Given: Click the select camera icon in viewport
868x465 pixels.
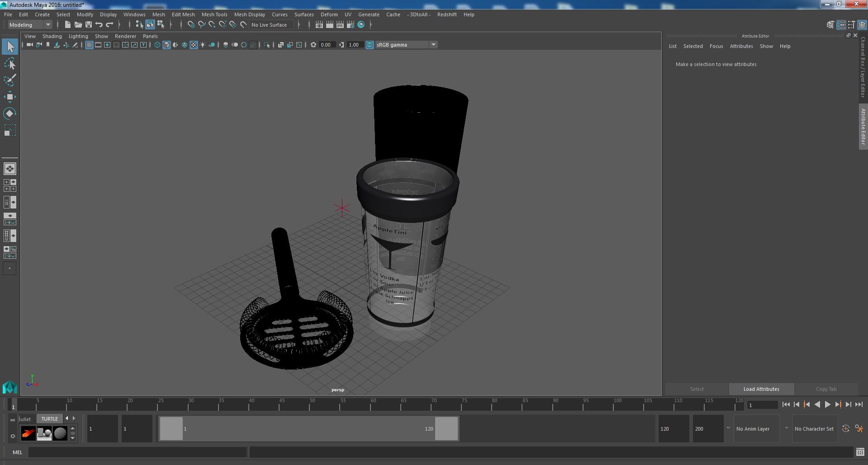Looking at the screenshot, I should 30,45.
